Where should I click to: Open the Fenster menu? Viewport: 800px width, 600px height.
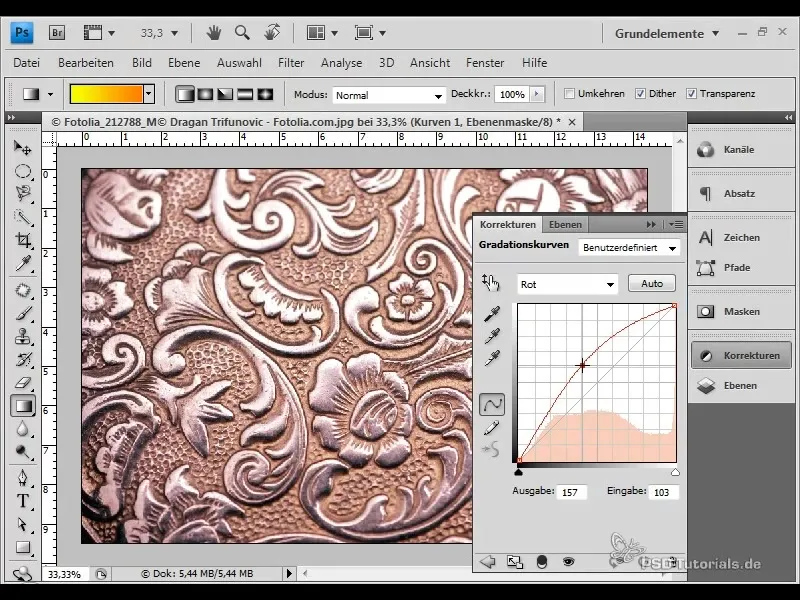485,63
